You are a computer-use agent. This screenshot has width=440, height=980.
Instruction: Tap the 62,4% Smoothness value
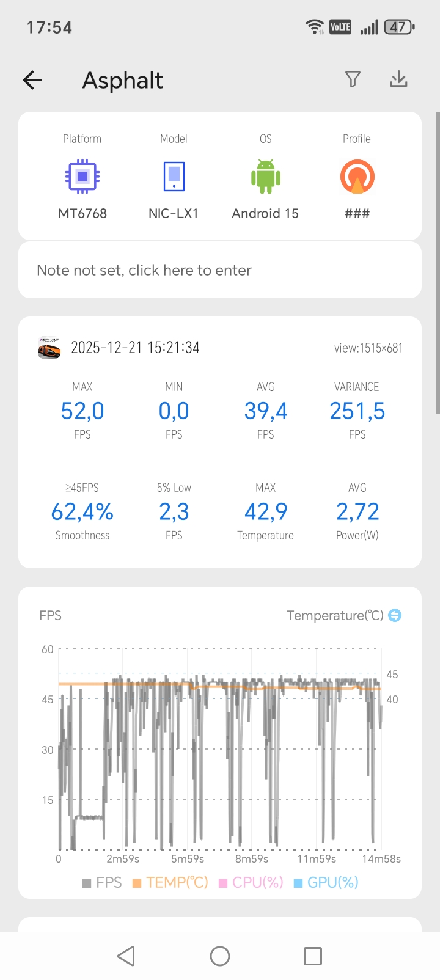(82, 512)
